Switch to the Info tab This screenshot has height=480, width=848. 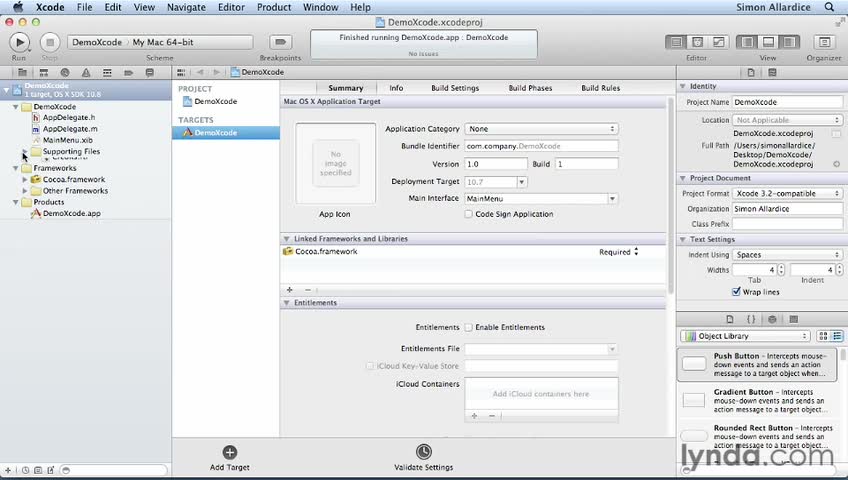click(x=396, y=88)
